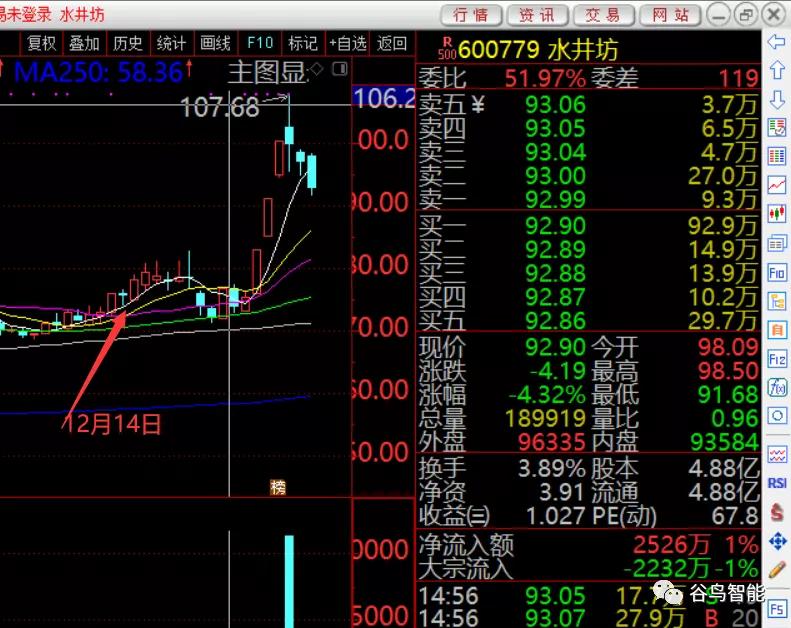Screen dimensions: 791x628
Task: Open the 行情 top tab
Action: point(471,15)
